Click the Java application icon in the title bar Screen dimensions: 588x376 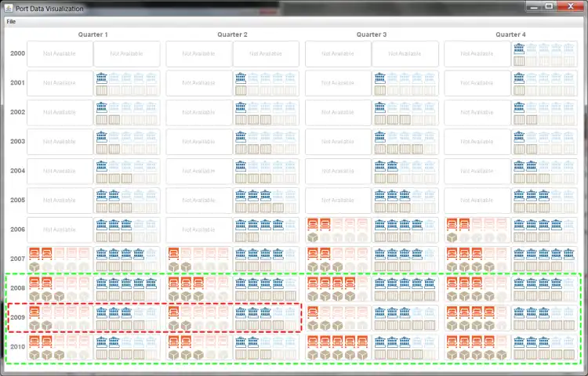9,8
